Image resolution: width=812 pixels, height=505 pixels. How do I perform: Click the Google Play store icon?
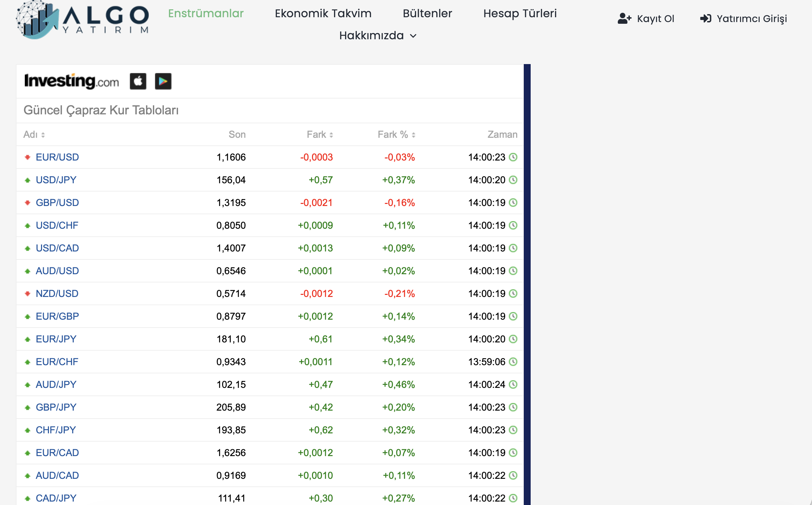click(163, 81)
